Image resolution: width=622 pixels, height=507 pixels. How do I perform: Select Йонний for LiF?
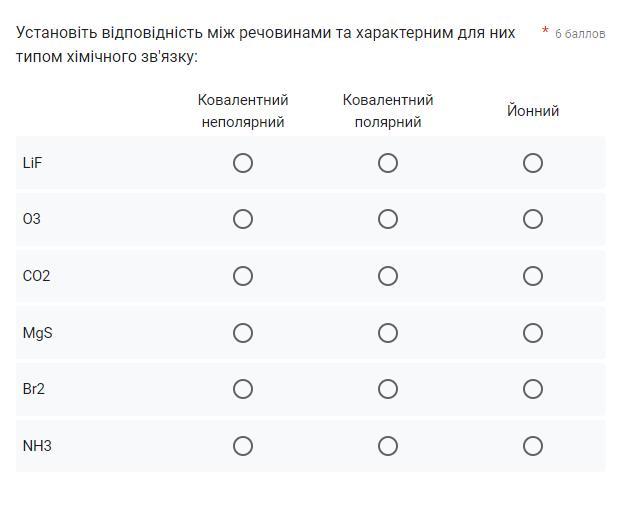[533, 163]
